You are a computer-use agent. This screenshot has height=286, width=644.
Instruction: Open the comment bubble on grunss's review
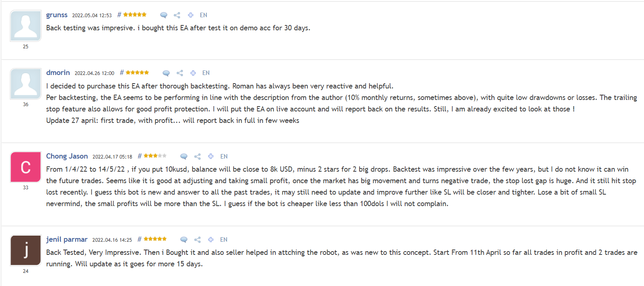click(x=163, y=15)
